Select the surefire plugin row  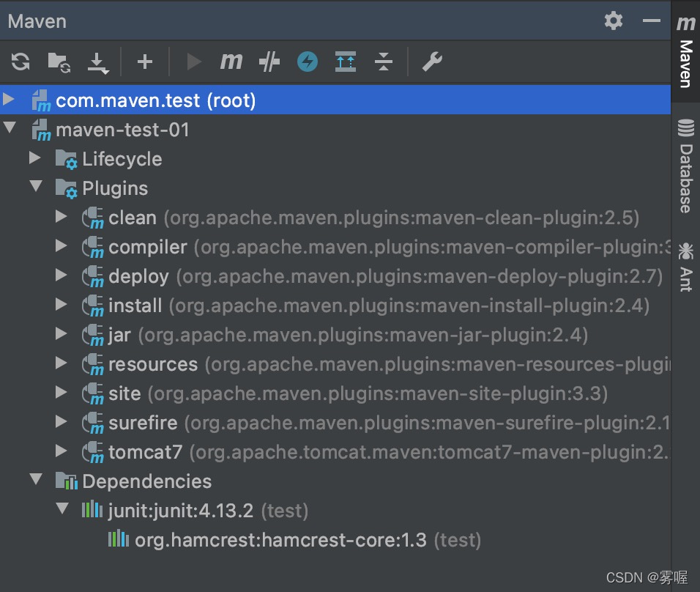click(x=335, y=423)
